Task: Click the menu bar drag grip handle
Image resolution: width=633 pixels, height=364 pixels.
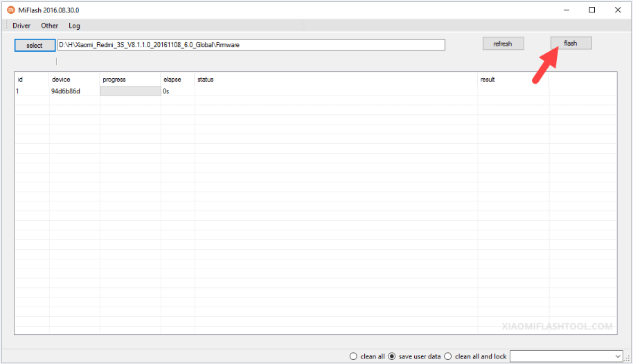Action: (6, 26)
